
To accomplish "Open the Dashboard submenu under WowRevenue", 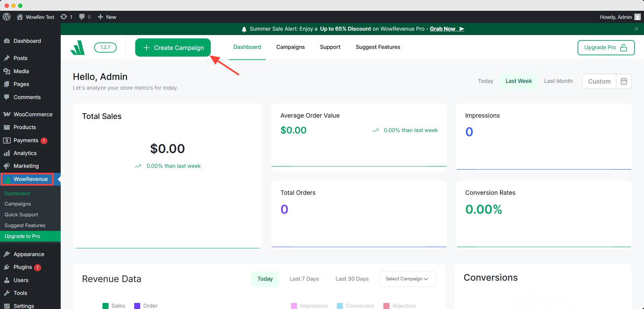I will (x=17, y=193).
